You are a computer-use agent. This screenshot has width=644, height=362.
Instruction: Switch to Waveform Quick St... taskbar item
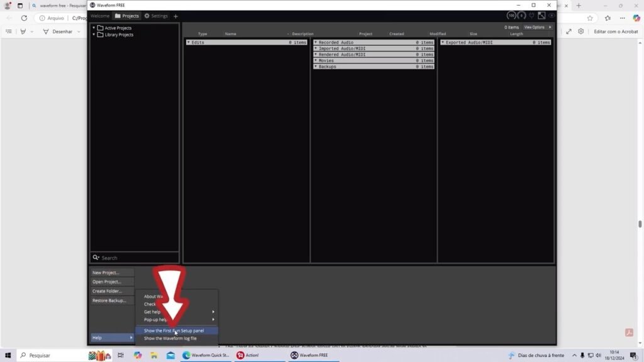coord(206,356)
